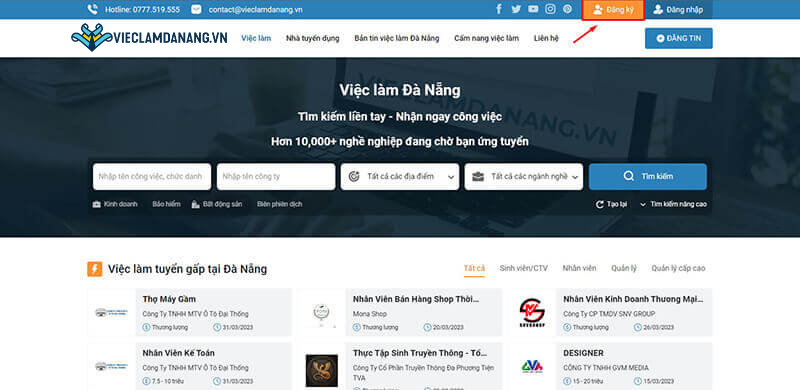The height and width of the screenshot is (390, 800).
Task: Click the Tạo lại reset icon
Action: coord(600,204)
